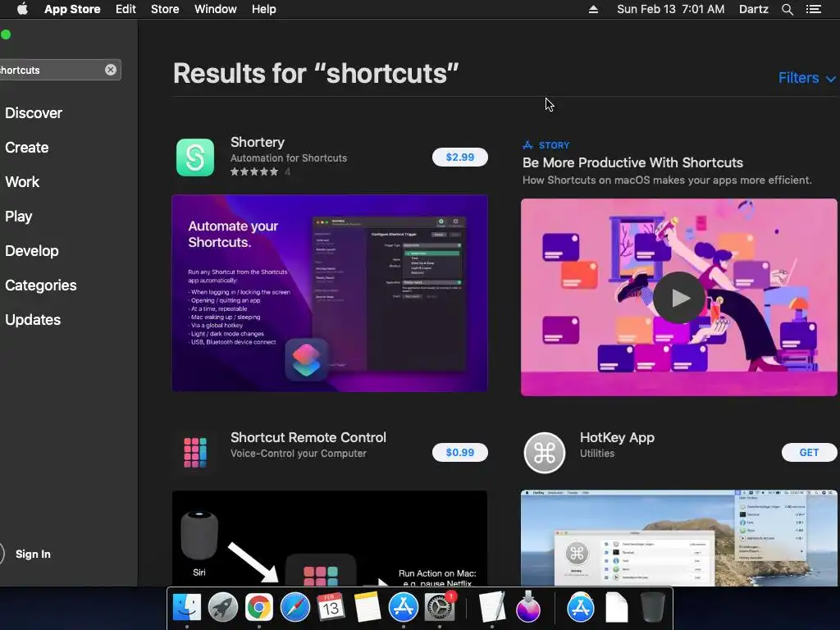Open the Help menu
The height and width of the screenshot is (630, 840).
click(x=264, y=9)
